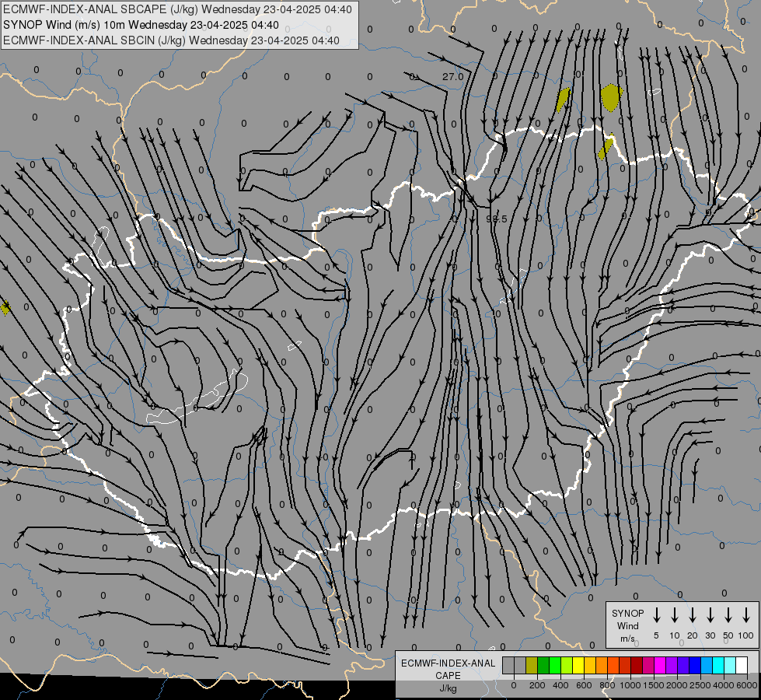Click 'ECMWF-INDEX-ANAL' in the color legend
The image size is (761, 700).
(448, 663)
